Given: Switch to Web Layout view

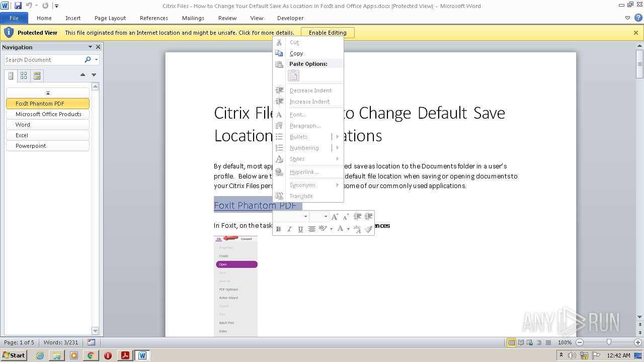Looking at the screenshot, I should click(530, 342).
